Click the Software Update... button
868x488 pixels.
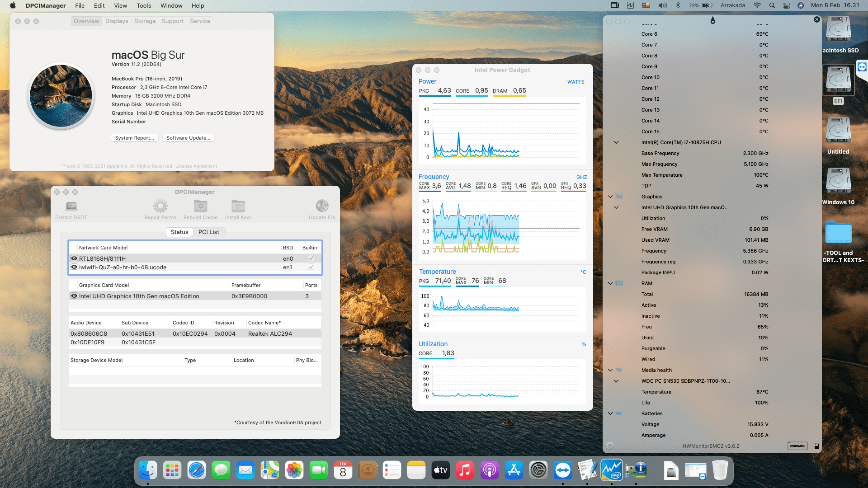[188, 138]
